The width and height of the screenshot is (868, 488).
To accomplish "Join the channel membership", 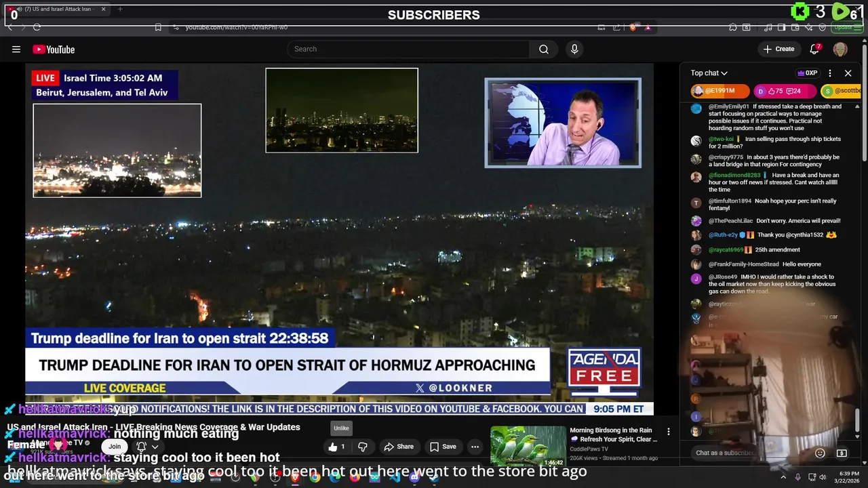I will pyautogui.click(x=115, y=447).
